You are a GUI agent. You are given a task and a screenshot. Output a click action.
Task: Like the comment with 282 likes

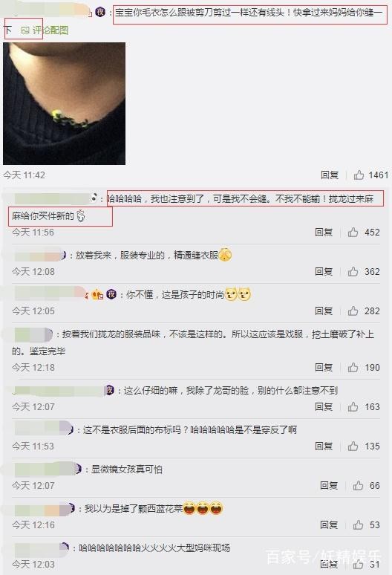pos(353,311)
